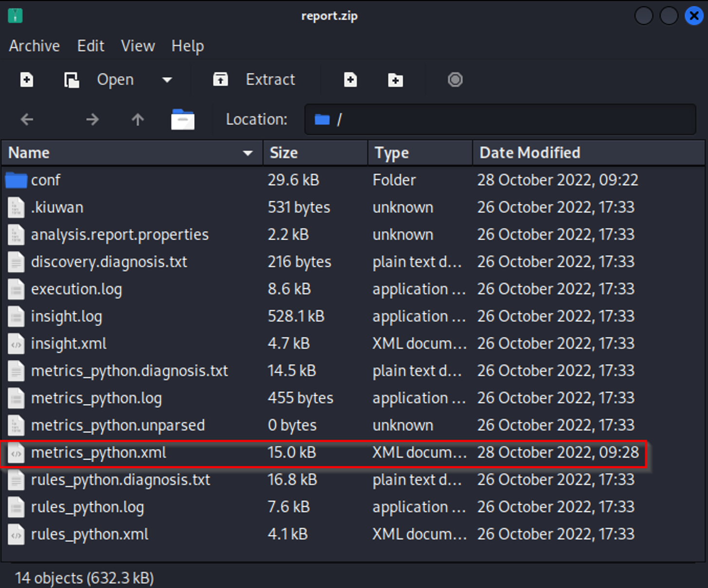The image size is (708, 588).
Task: Click the add files icon
Action: [x=350, y=80]
